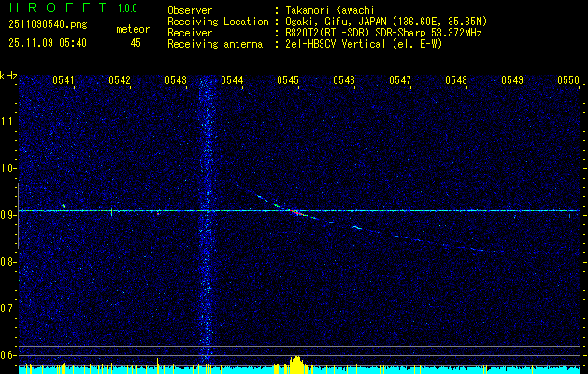This screenshot has width=588, height=374.
Task: Click the 0.9 kHz axis label
Action: 7,215
